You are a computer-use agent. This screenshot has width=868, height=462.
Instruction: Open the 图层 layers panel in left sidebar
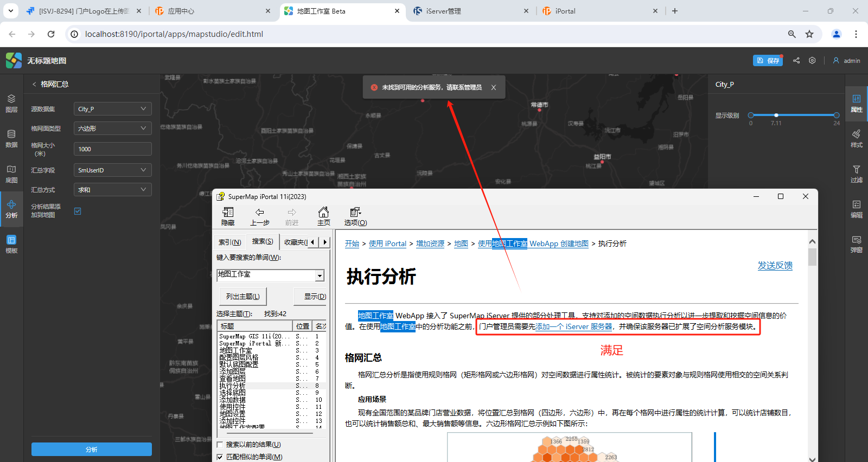pos(11,103)
